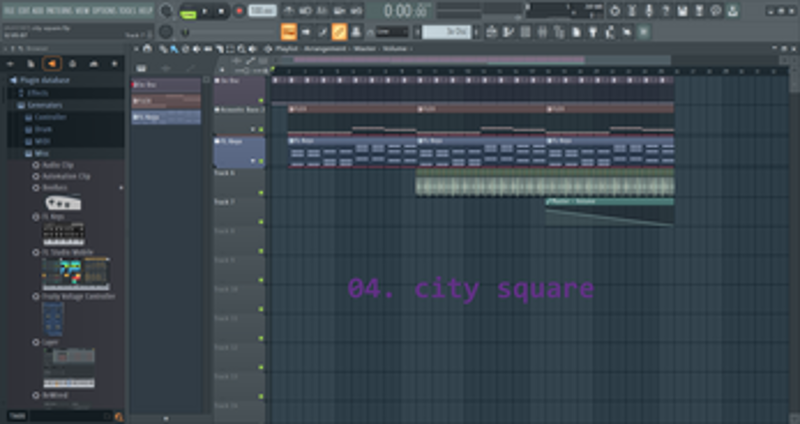Click the audio clip on Track 6
This screenshot has height=424, width=800.
[x=545, y=183]
